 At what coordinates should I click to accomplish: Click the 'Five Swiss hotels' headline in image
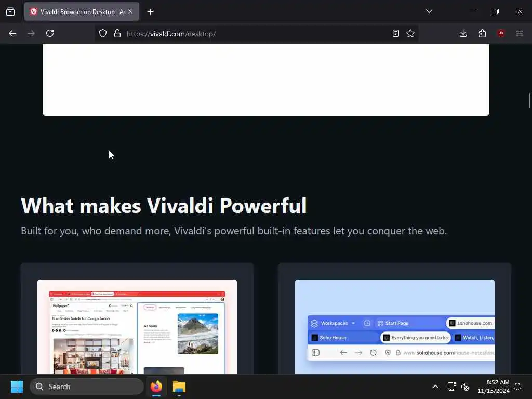(81, 318)
